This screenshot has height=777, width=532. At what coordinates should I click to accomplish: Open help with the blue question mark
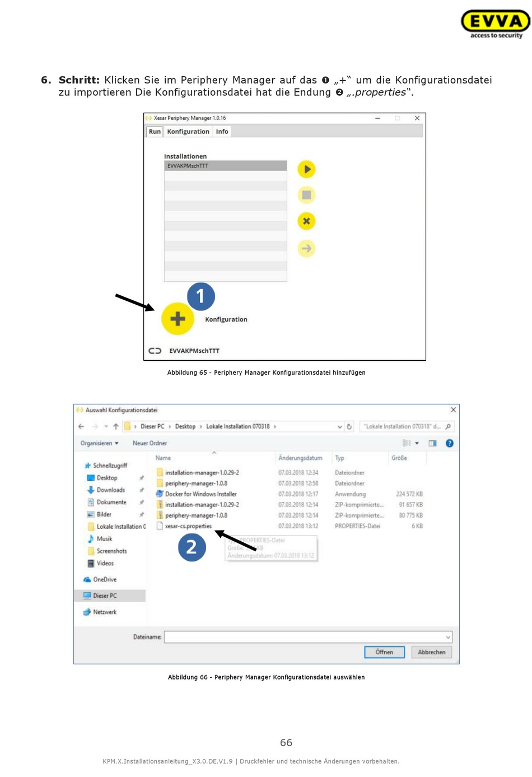point(450,443)
